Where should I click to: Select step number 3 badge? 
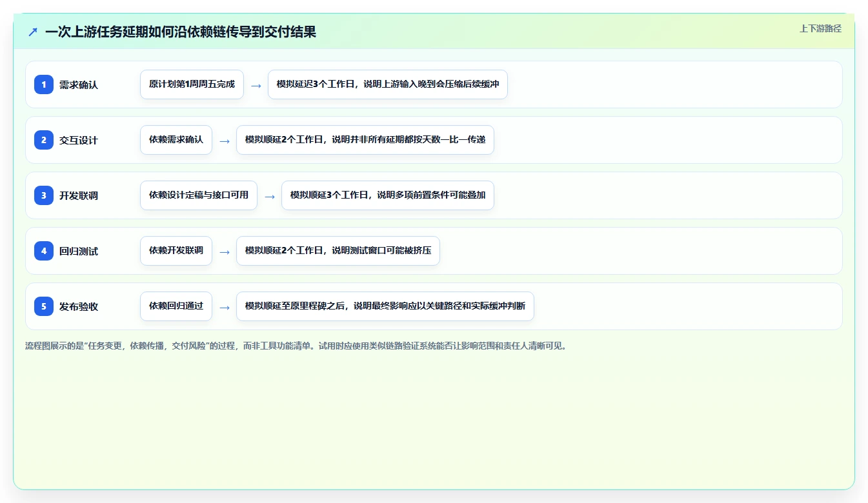[44, 195]
